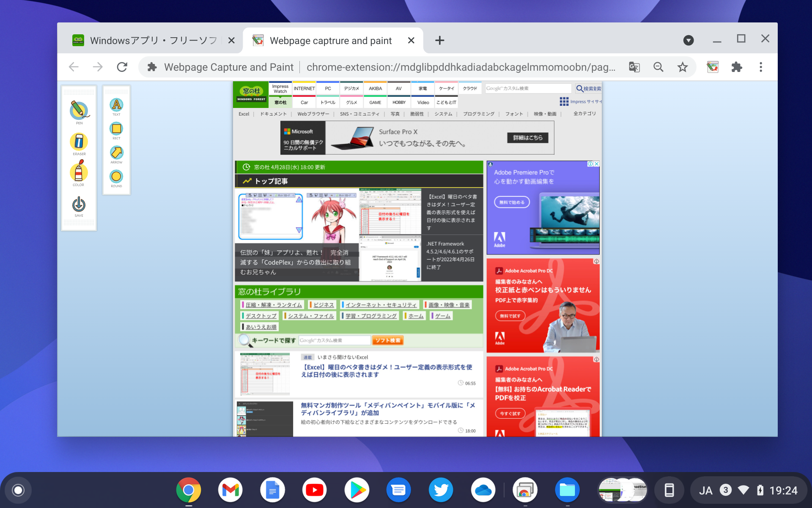This screenshot has width=812, height=508.
Task: Click the Webpage Capture extension icon
Action: point(712,67)
